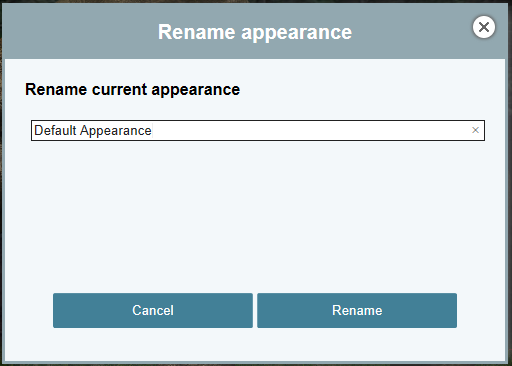Click the Rename appearance dialog title text
Viewport: 512px width, 366px height.
(x=255, y=32)
